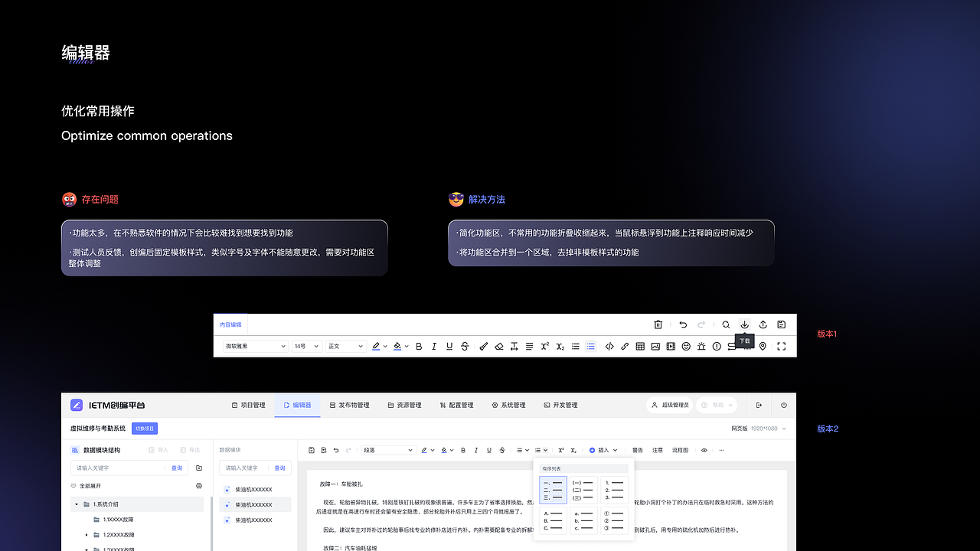This screenshot has height=551, width=980.
Task: Expand the 1.系统介绍 tree node
Action: (x=76, y=504)
